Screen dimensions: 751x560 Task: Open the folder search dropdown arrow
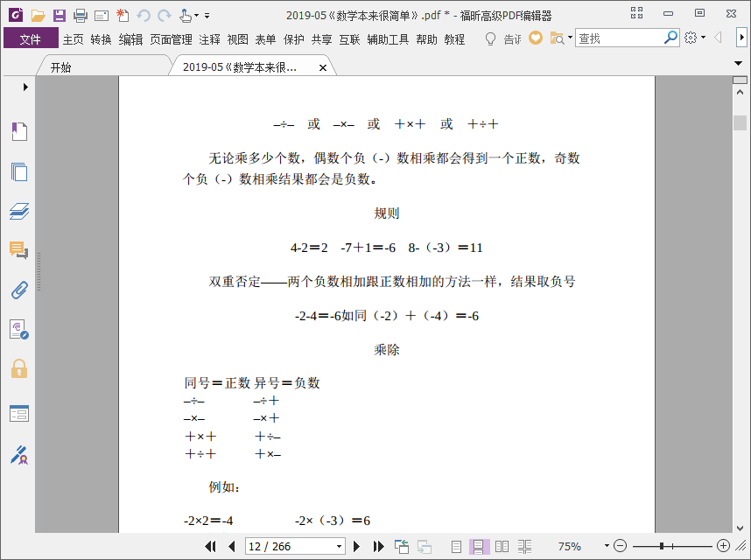(570, 38)
